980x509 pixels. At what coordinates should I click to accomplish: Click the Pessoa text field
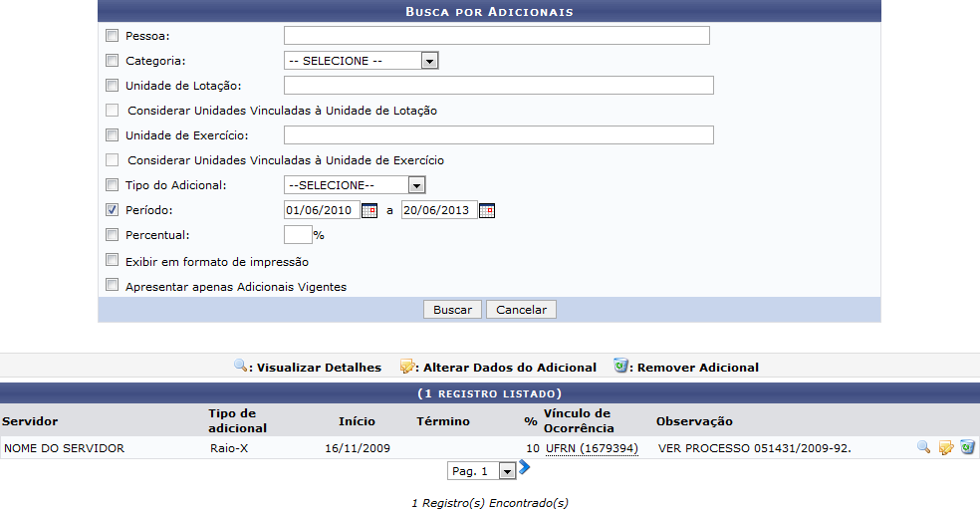coord(496,36)
